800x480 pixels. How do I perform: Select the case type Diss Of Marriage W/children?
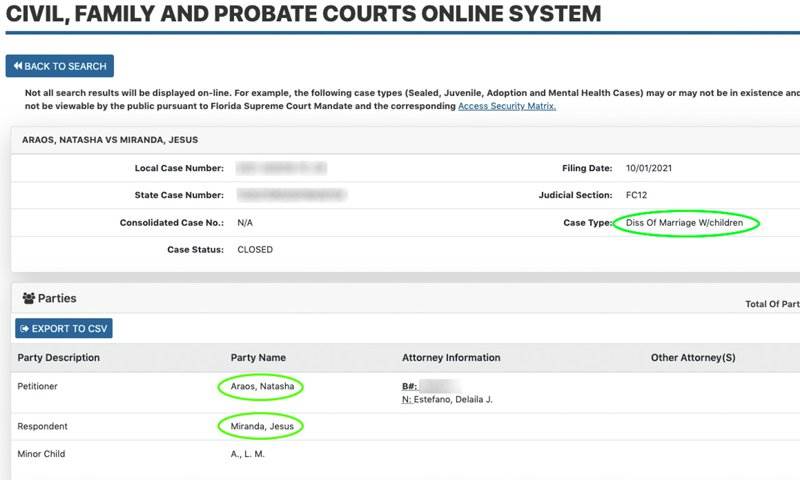pos(686,223)
